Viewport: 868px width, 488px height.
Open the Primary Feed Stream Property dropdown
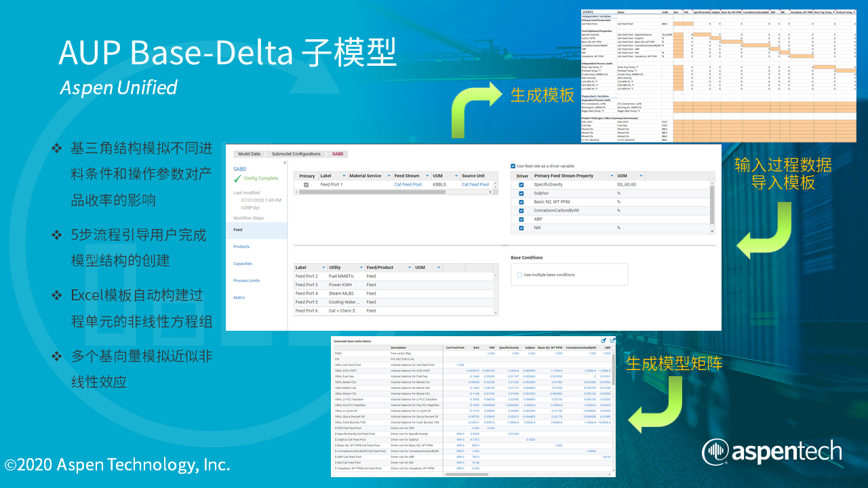coord(612,176)
